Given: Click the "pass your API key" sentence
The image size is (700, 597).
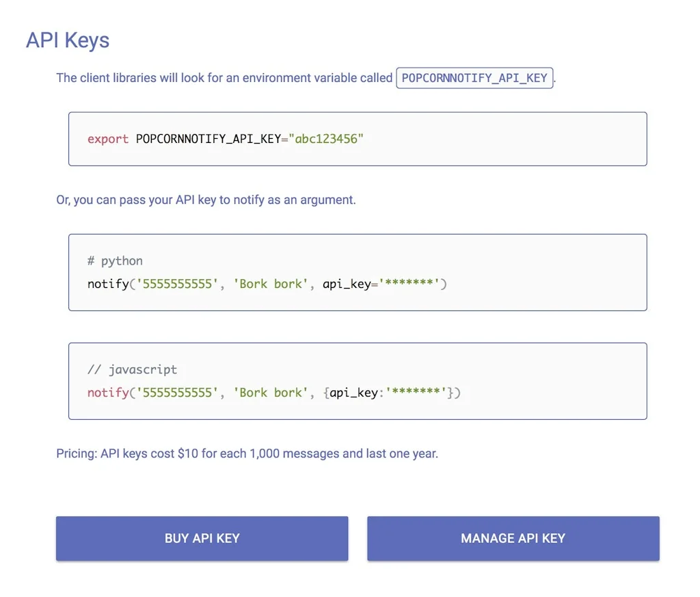Looking at the screenshot, I should point(206,200).
